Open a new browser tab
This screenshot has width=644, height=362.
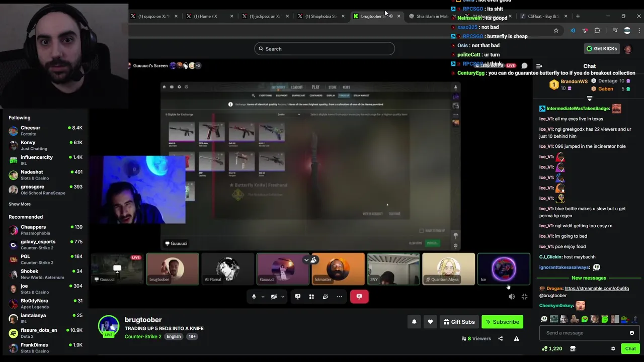pos(578,16)
